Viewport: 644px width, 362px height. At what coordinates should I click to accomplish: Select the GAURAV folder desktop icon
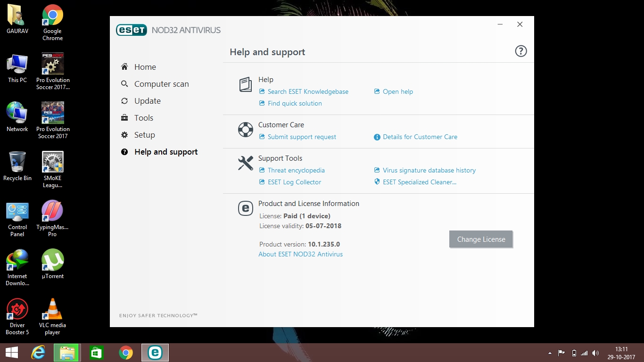[17, 19]
